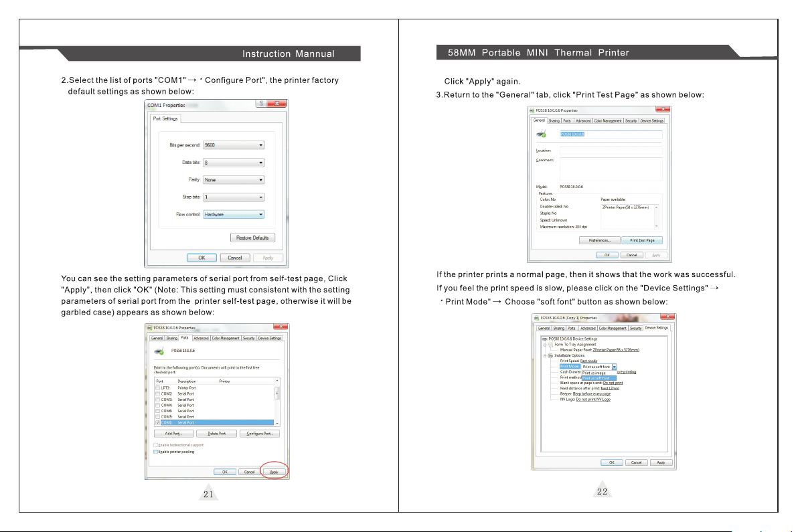Open the Parity dropdown showing None
The width and height of the screenshot is (798, 532).
pos(234,180)
